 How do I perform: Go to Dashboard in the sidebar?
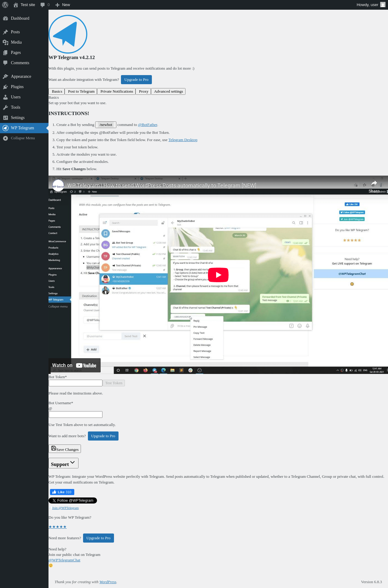24,18
